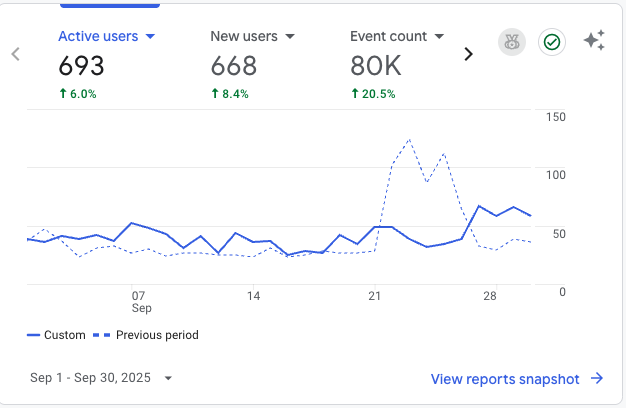Open Insights via the sparkle icon

click(x=594, y=41)
